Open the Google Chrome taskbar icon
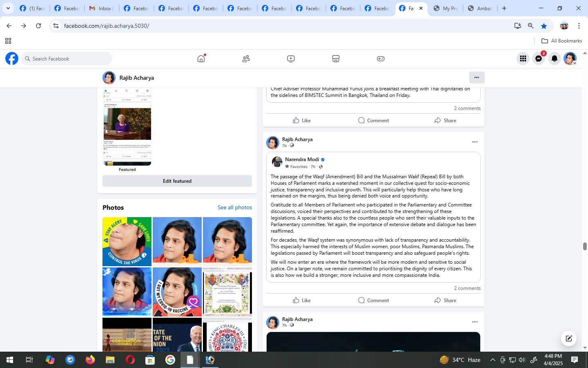588x368 pixels. [170, 360]
